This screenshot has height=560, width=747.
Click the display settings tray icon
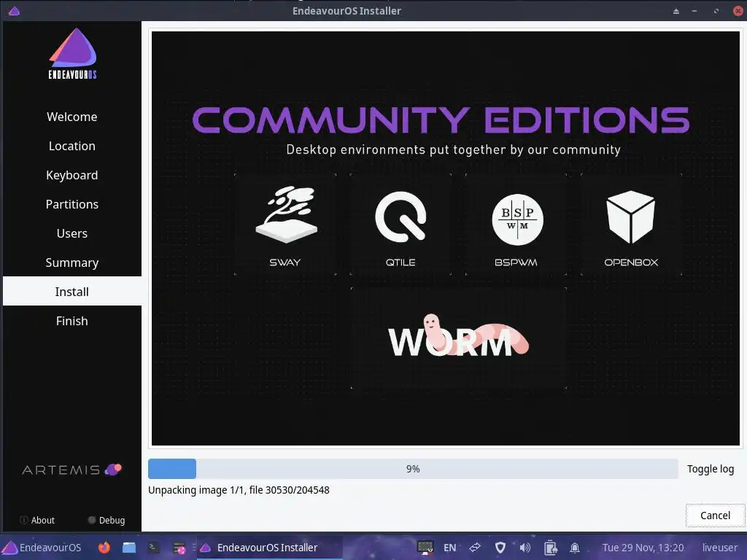coord(425,548)
